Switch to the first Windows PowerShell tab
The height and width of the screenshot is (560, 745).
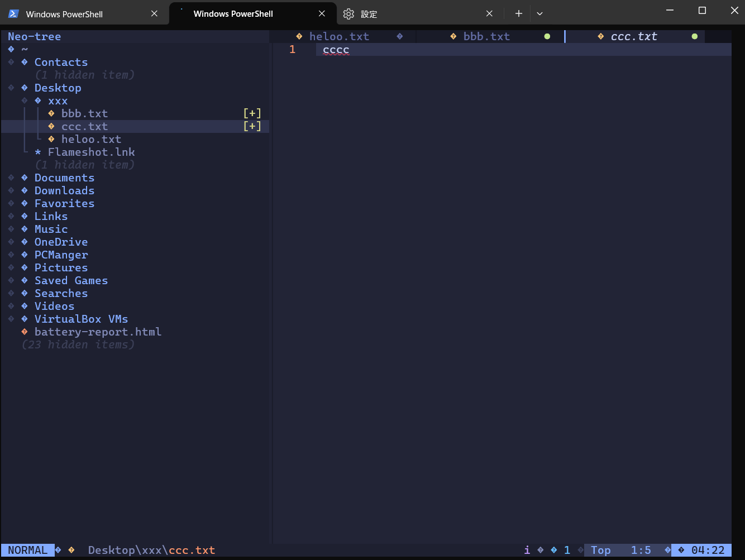click(64, 14)
